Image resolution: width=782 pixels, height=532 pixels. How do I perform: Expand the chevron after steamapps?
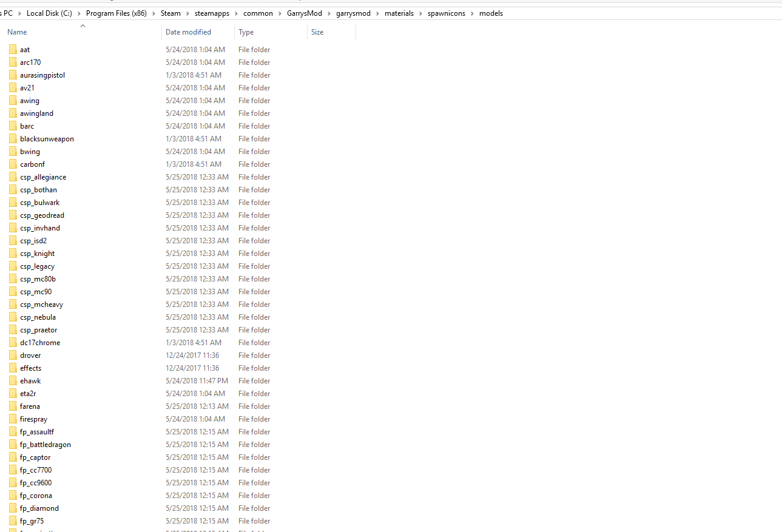237,13
